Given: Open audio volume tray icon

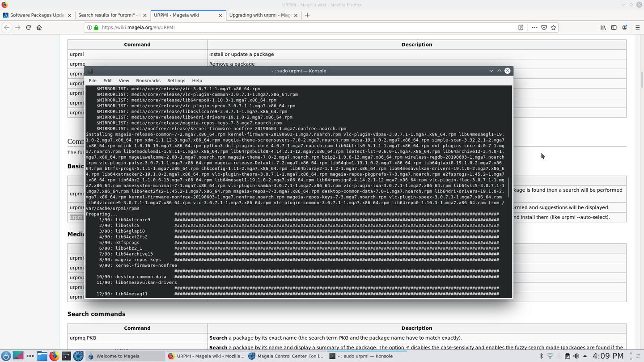Looking at the screenshot, I should click(x=576, y=356).
